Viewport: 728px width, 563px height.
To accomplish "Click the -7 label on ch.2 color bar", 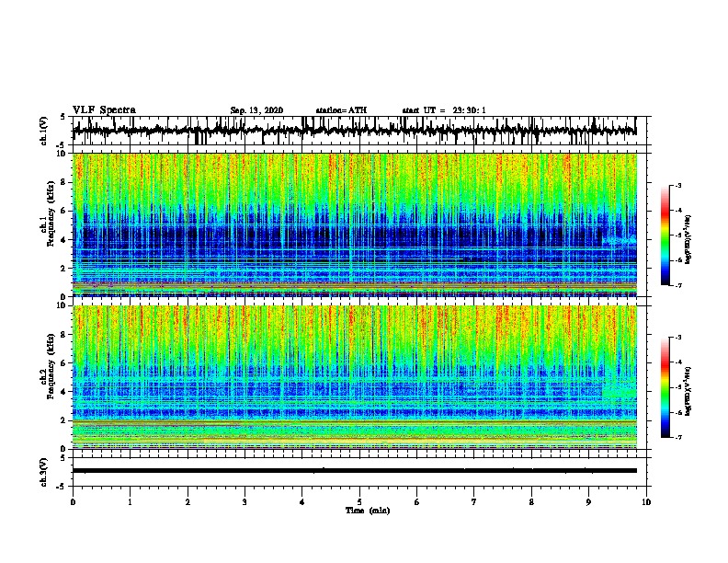I will (x=677, y=437).
